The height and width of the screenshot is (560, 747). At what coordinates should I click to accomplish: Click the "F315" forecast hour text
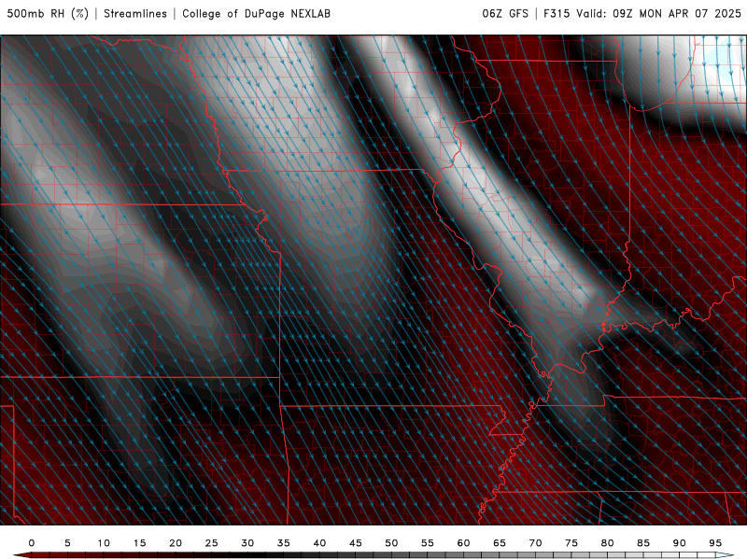[557, 13]
